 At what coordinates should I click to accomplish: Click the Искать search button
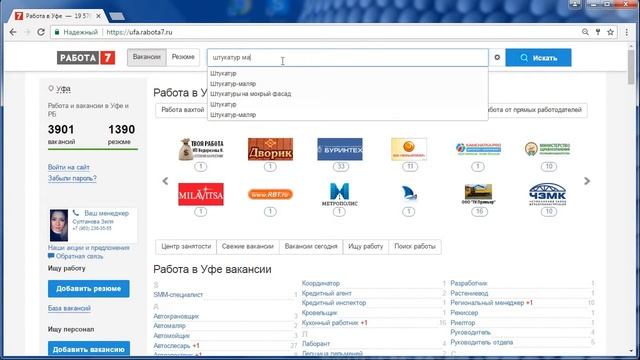[x=538, y=58]
